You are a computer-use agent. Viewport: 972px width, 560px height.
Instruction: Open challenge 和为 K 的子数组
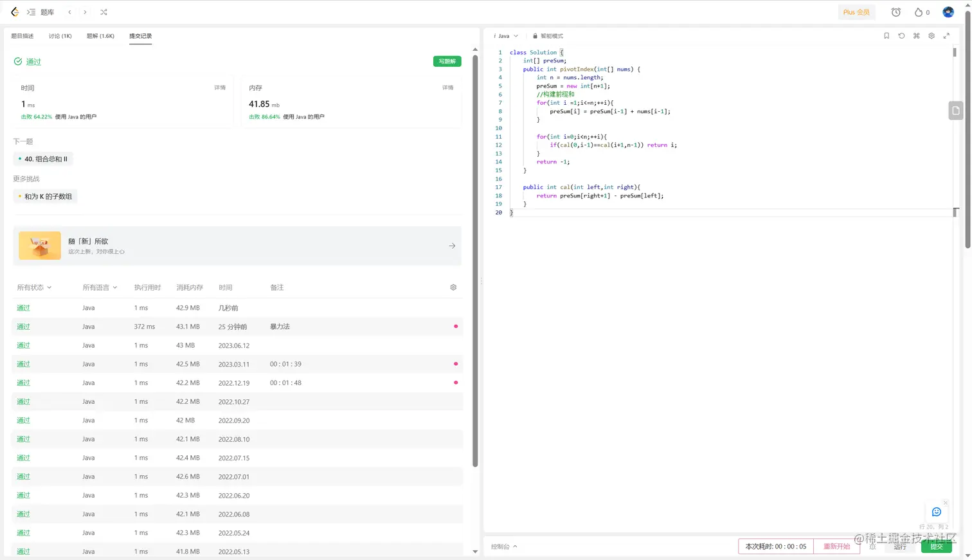[45, 196]
